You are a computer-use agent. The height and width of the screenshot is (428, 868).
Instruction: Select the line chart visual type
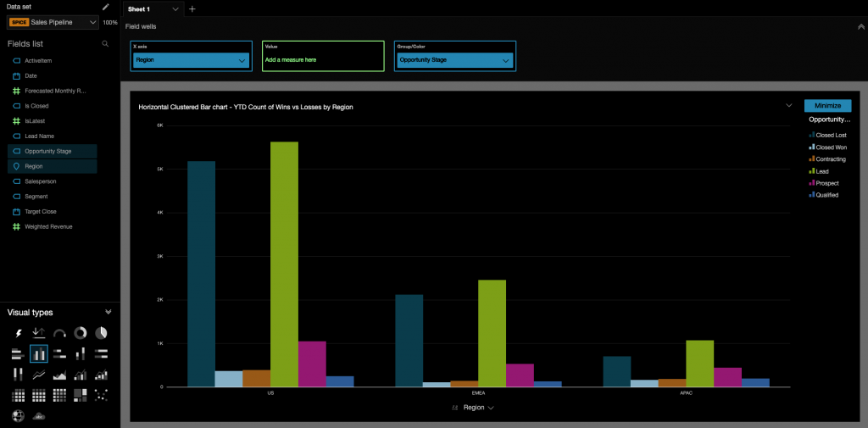39,375
